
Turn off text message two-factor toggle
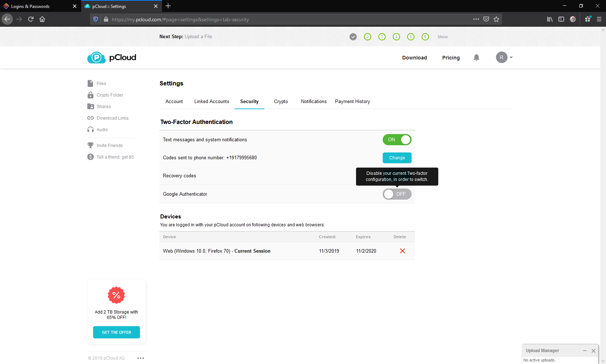pos(397,140)
